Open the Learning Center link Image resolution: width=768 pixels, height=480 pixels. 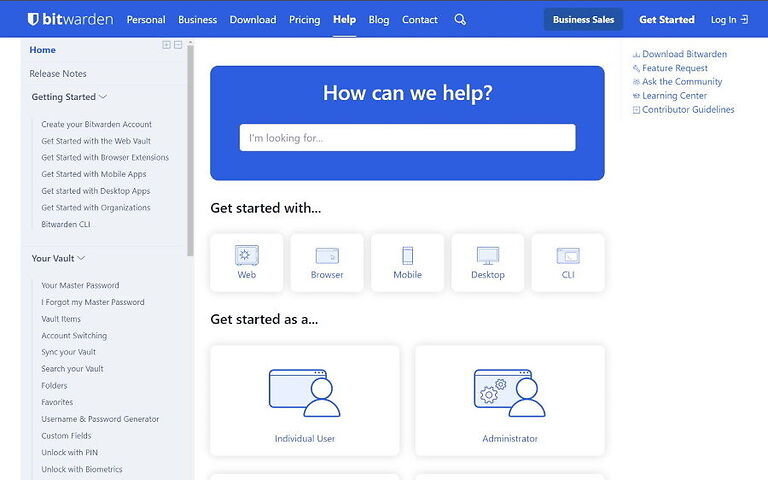[x=674, y=96]
